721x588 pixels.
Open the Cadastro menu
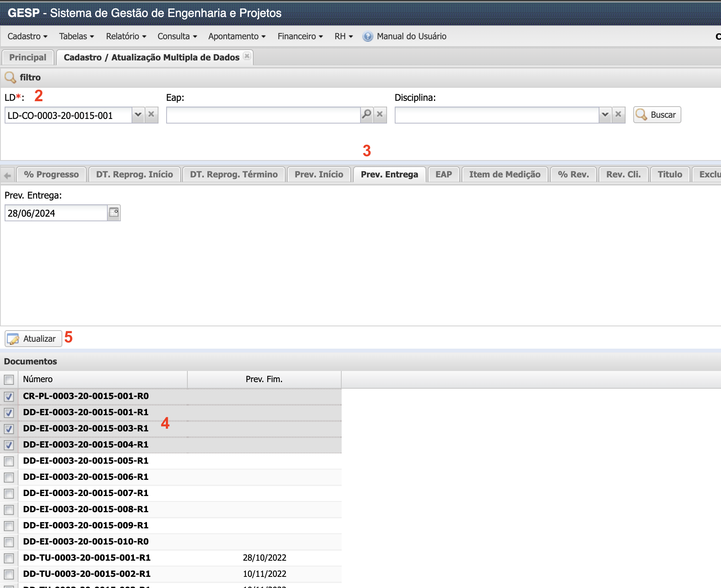point(27,37)
